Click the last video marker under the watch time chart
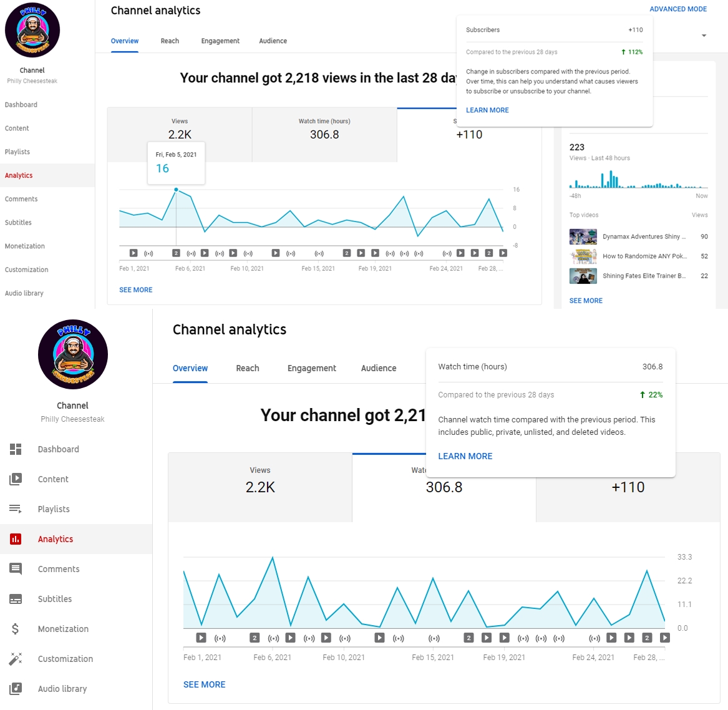 click(665, 638)
